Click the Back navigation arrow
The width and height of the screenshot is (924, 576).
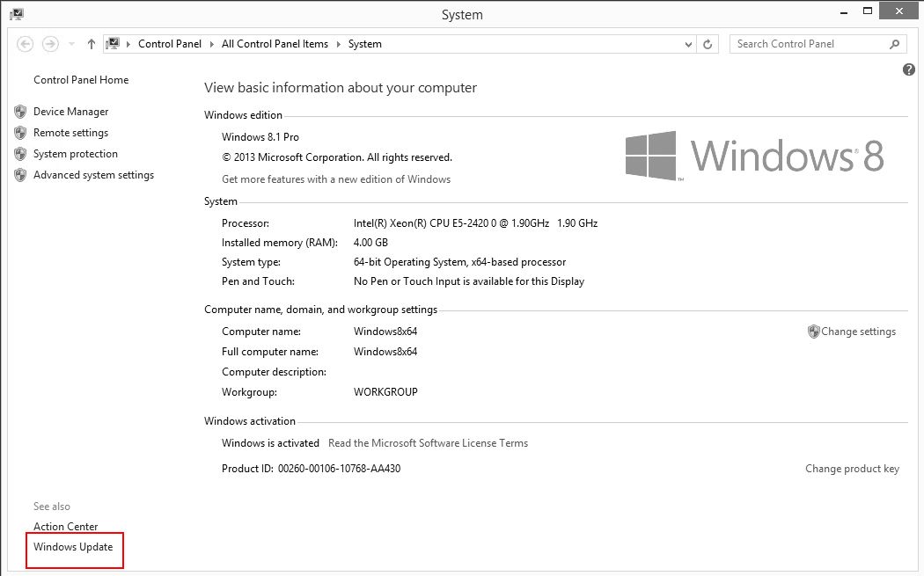tap(25, 44)
